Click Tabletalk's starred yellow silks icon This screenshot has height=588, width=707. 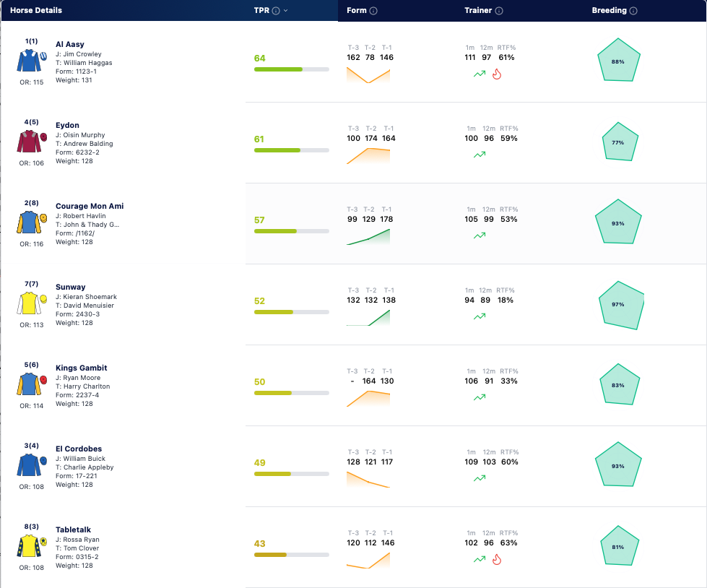click(x=32, y=545)
